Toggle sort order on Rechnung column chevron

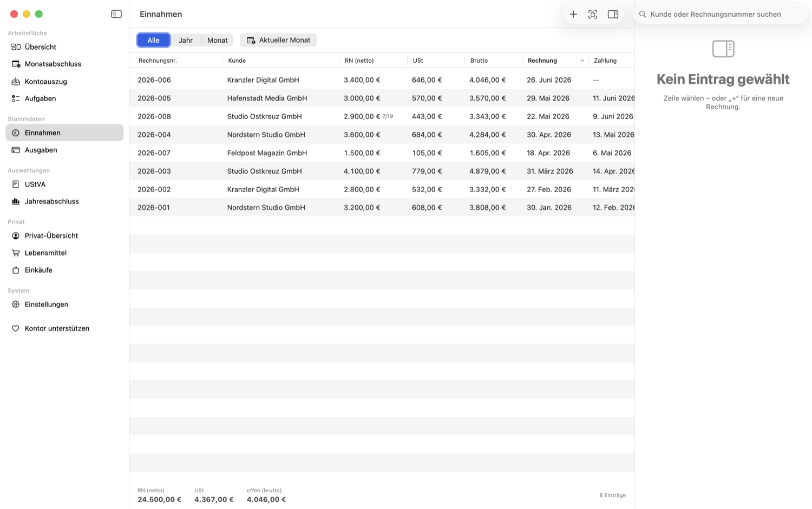click(x=582, y=61)
